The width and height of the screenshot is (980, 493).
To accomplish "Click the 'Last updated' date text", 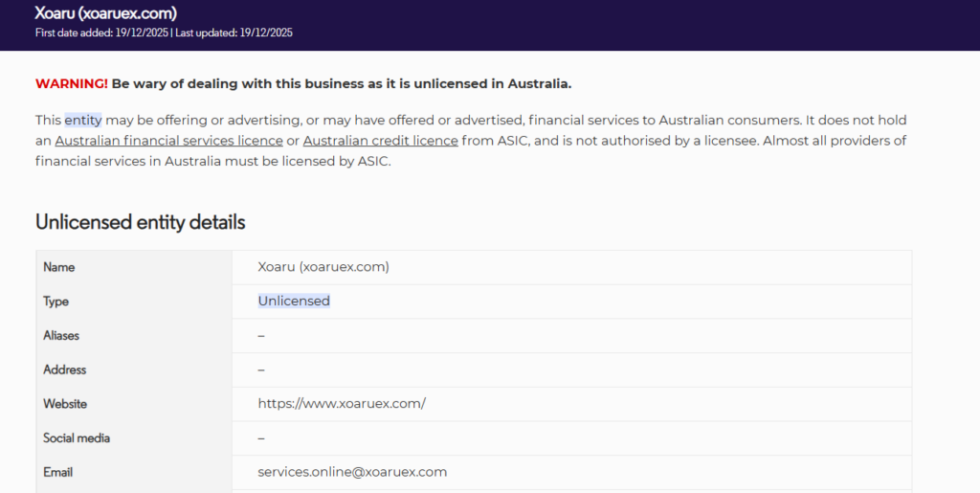I will (234, 33).
